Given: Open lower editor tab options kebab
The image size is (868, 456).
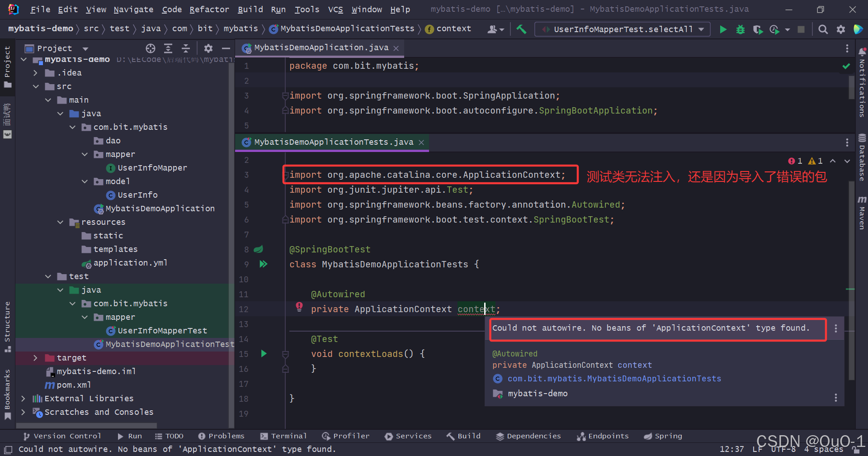Looking at the screenshot, I should point(847,142).
